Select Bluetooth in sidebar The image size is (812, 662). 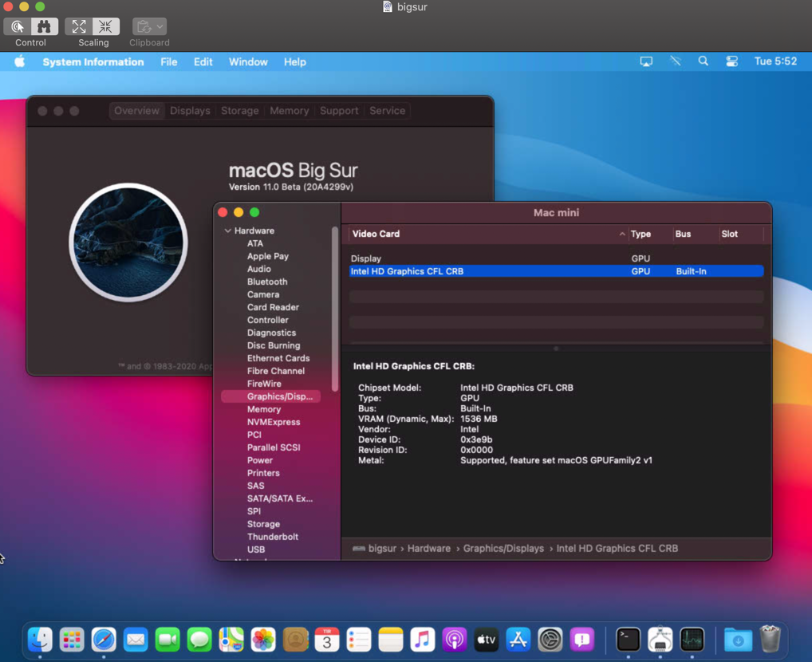pos(267,282)
